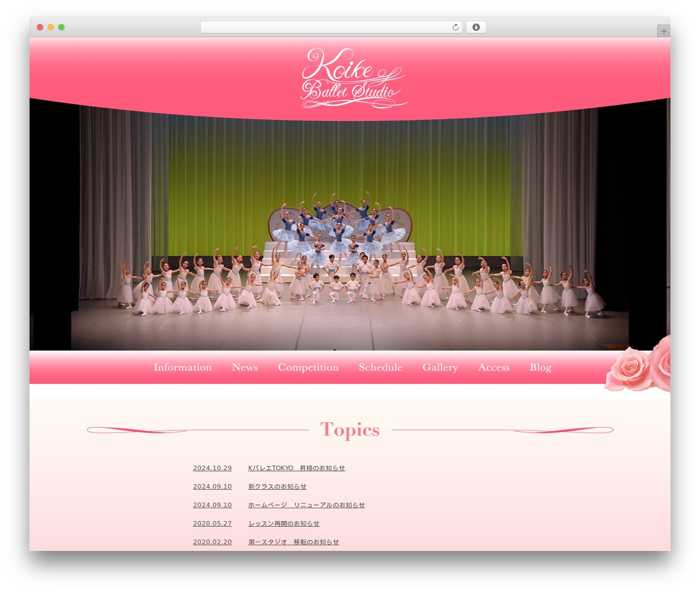700x593 pixels.
Task: Go to the News section
Action: point(245,367)
